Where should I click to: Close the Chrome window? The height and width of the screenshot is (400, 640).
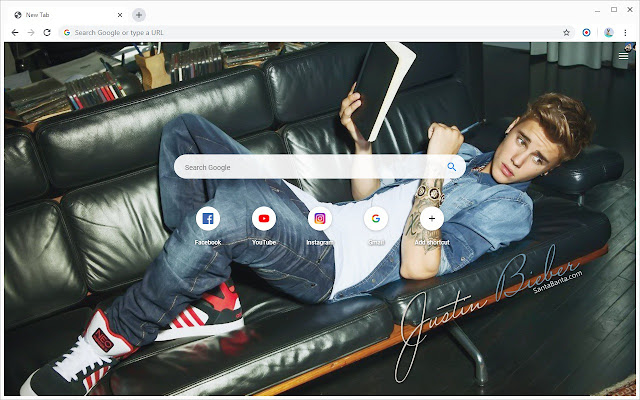[630, 9]
